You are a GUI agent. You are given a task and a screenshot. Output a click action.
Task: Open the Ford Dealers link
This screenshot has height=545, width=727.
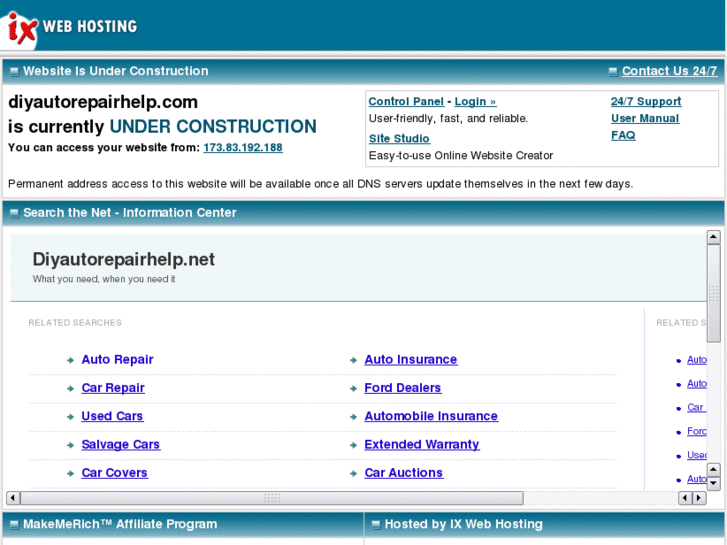click(402, 388)
